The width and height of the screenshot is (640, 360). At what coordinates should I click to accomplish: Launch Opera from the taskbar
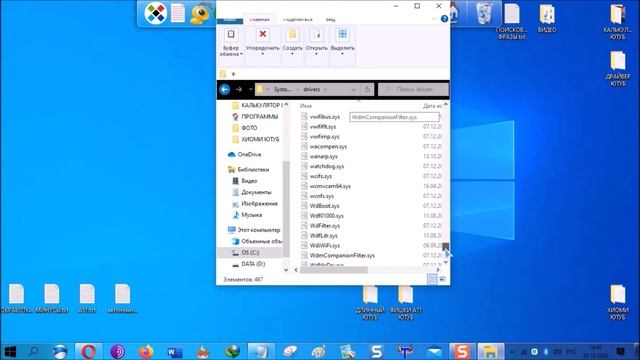point(89,351)
